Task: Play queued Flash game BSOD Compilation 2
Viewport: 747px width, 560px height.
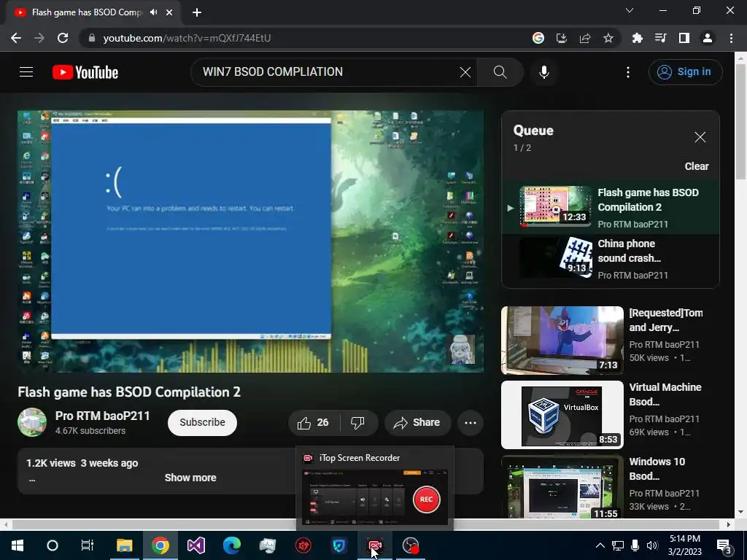Action: tap(611, 207)
